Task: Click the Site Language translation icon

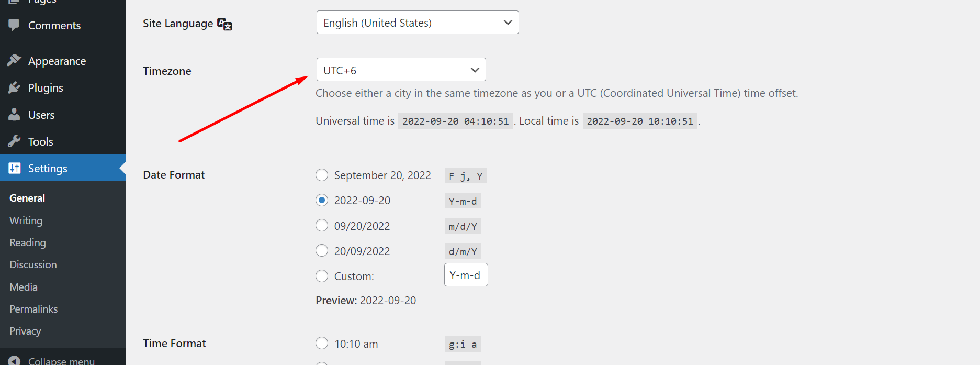Action: pos(224,24)
